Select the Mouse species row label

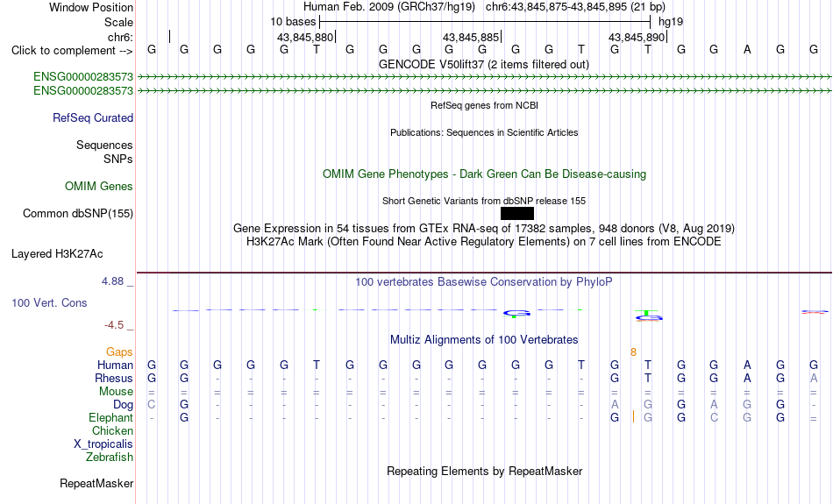[x=116, y=392]
